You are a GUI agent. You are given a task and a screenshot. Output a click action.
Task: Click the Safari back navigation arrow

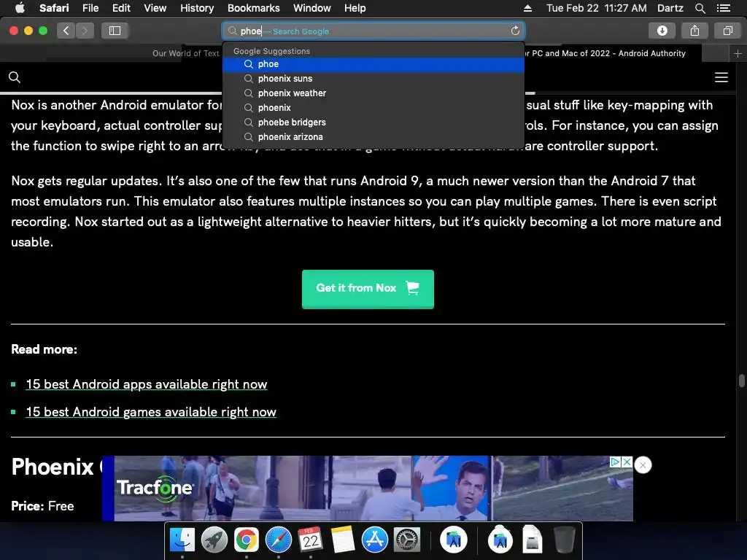[66, 31]
